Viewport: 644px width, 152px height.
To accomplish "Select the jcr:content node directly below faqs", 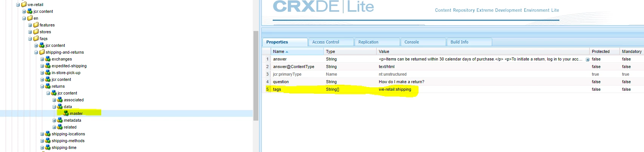I will click(55, 46).
